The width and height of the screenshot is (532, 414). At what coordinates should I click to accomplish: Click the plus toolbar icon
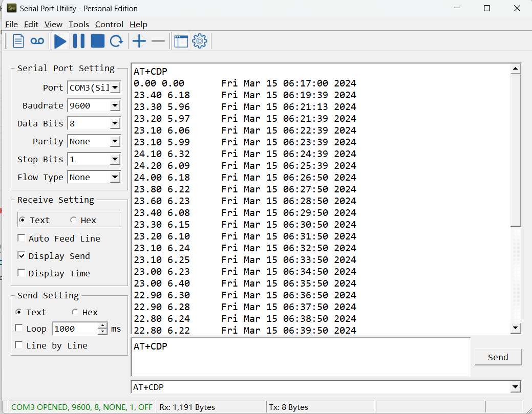[139, 41]
